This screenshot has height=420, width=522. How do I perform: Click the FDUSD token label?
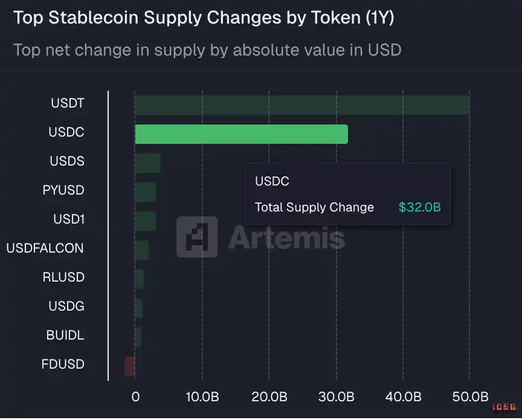point(63,364)
